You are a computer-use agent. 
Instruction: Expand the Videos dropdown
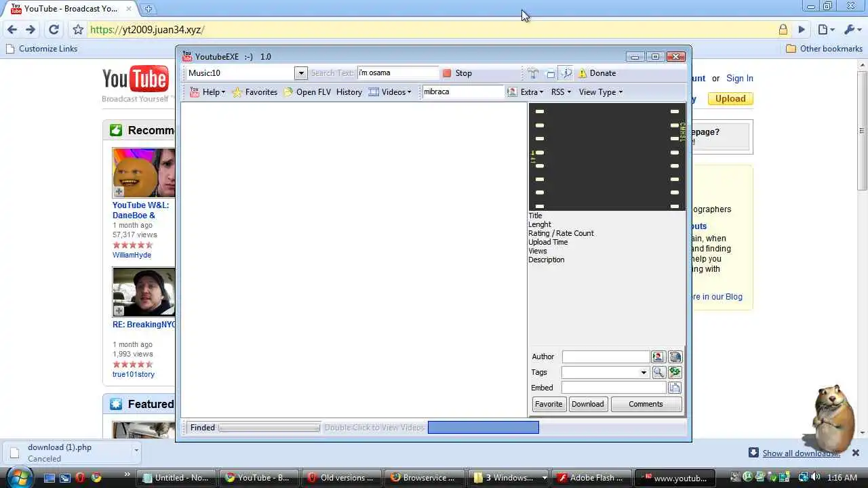click(x=390, y=92)
